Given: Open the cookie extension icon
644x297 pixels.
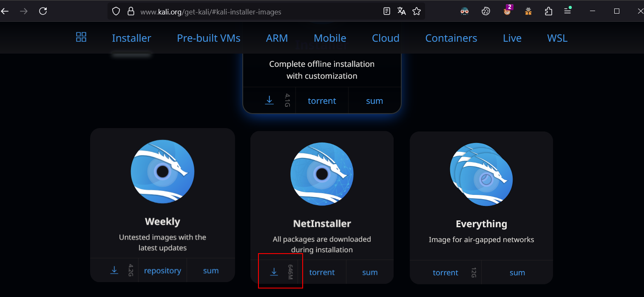Looking at the screenshot, I should coord(486,11).
